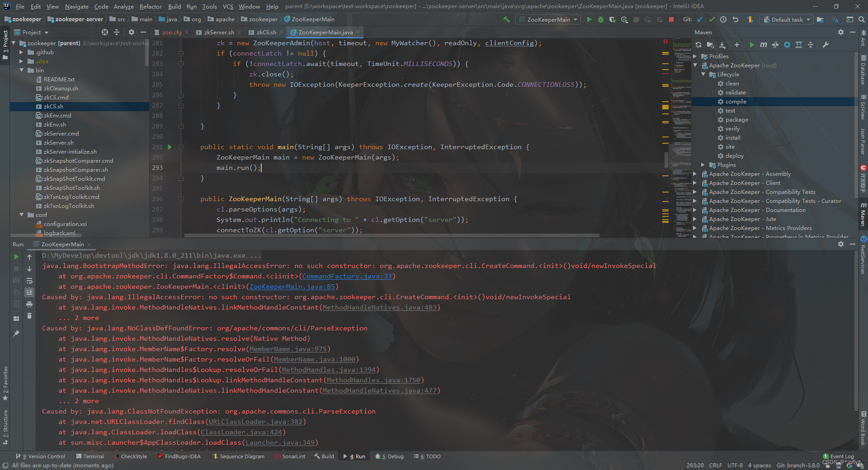Execute Maven goal with the m icon
Image resolution: width=868 pixels, height=470 pixels.
764,45
